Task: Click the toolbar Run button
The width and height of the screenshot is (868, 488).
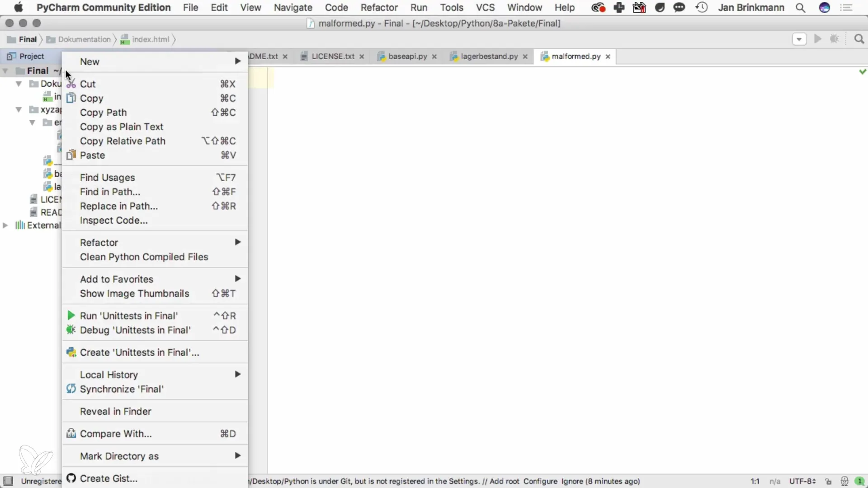Action: [818, 39]
